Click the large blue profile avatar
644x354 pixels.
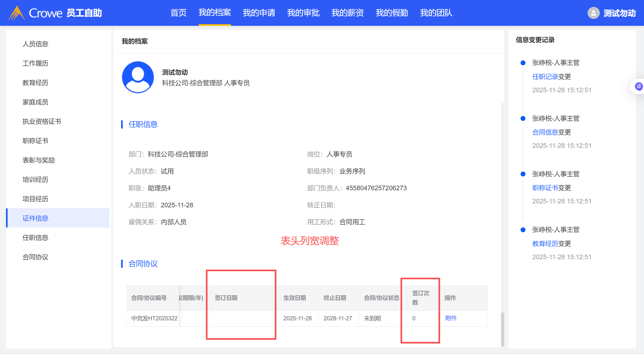point(138,77)
